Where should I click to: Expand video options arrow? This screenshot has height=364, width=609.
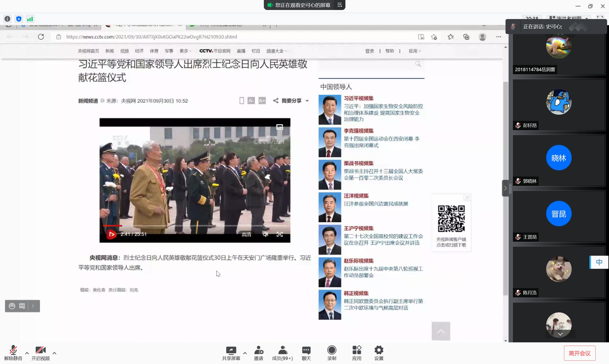pyautogui.click(x=54, y=353)
